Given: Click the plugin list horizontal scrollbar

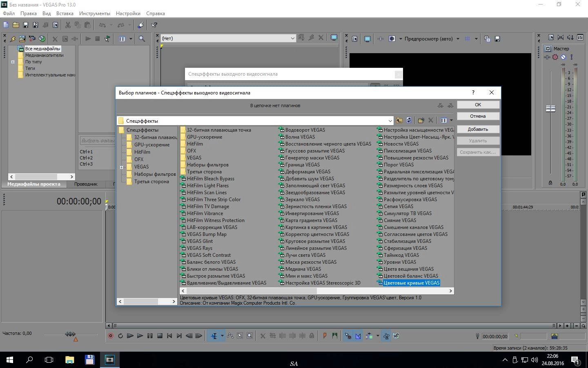Looking at the screenshot, I should point(316,291).
